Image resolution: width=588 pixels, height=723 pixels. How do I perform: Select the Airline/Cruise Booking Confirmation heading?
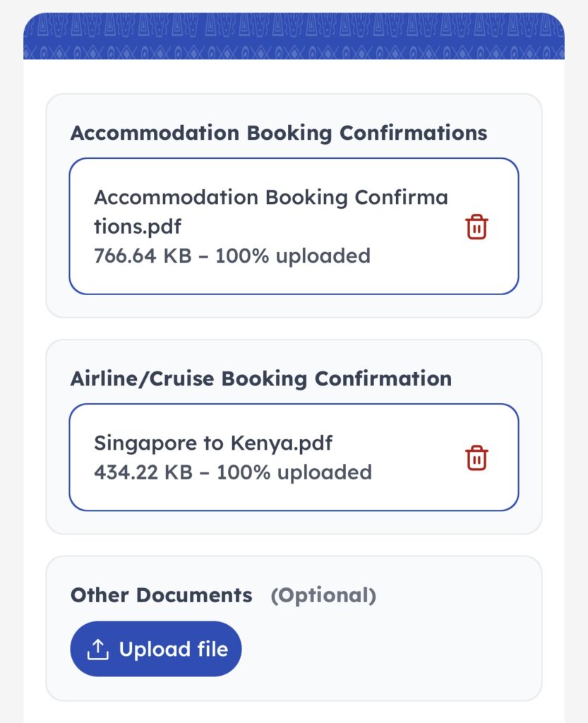coord(260,378)
